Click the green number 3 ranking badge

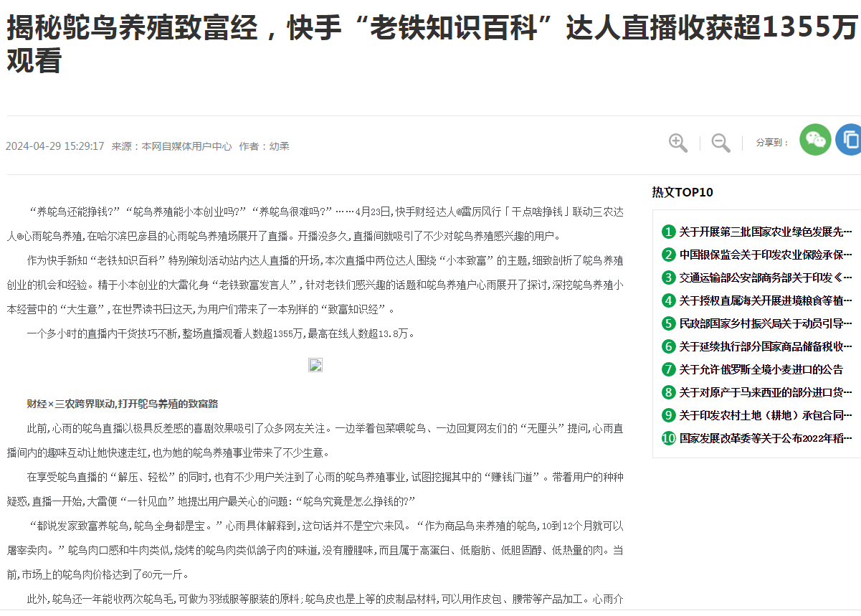coord(669,278)
